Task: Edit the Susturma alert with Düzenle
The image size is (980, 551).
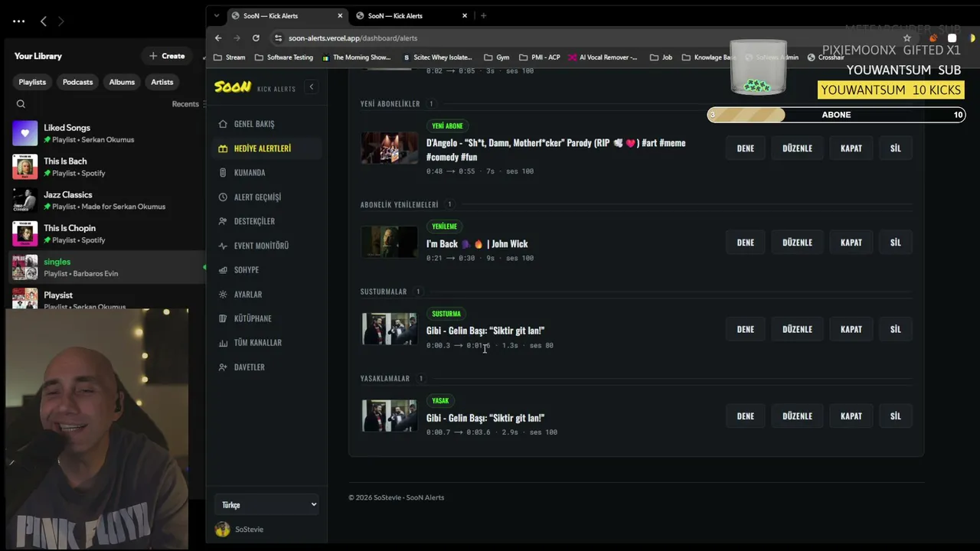Action: coord(797,329)
